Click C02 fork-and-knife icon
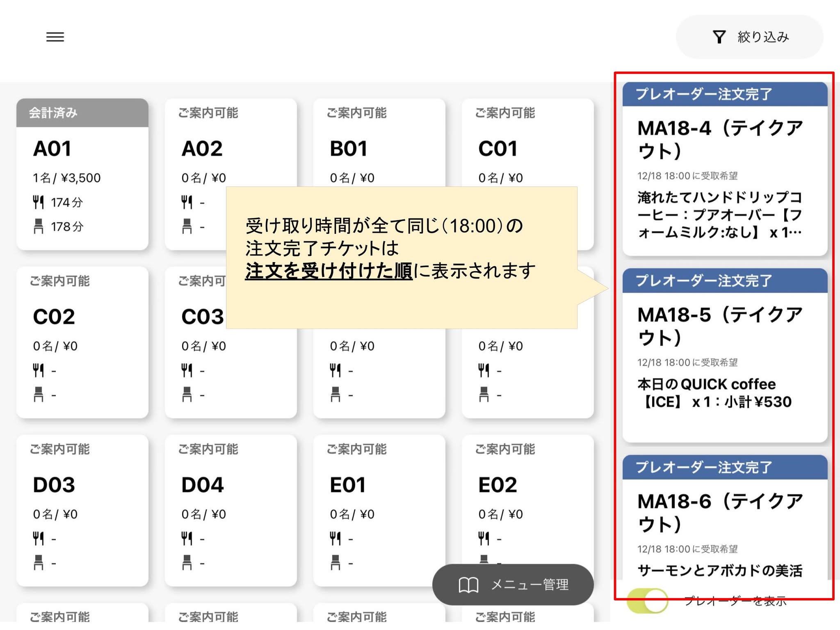840x630 pixels. pyautogui.click(x=38, y=370)
